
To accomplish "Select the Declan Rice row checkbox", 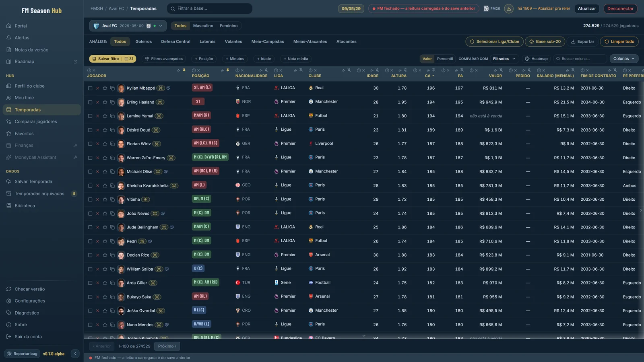I will click(90, 255).
